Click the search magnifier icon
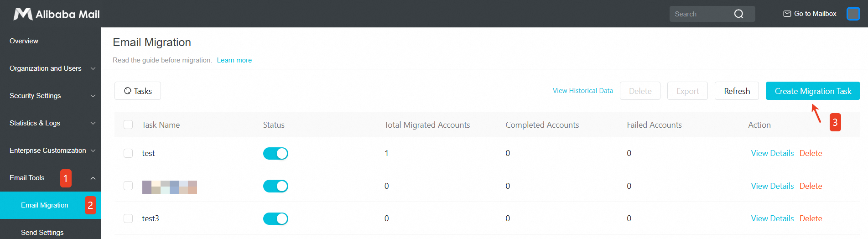The width and height of the screenshot is (868, 239). [738, 14]
